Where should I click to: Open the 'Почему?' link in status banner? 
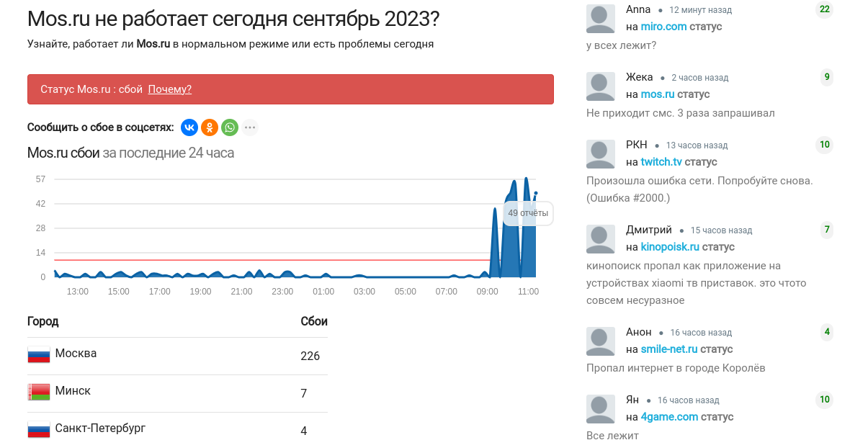point(170,89)
